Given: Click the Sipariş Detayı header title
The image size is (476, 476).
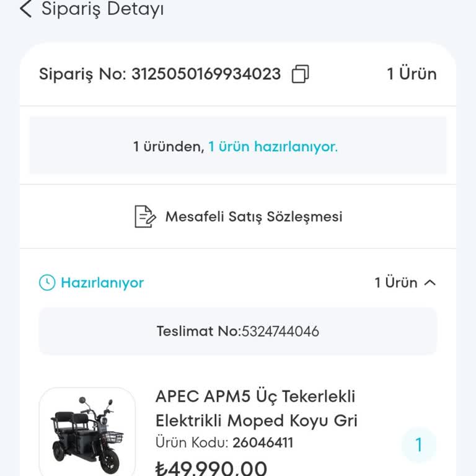Looking at the screenshot, I should (103, 9).
